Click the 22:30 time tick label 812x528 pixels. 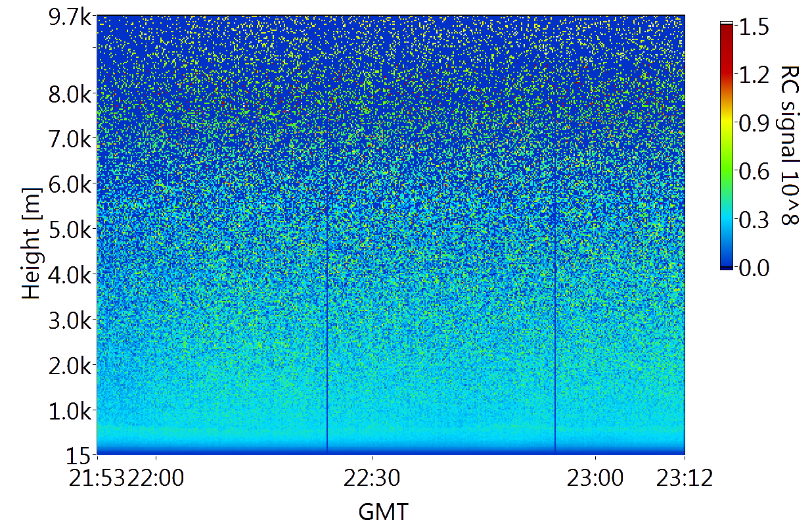pyautogui.click(x=372, y=479)
